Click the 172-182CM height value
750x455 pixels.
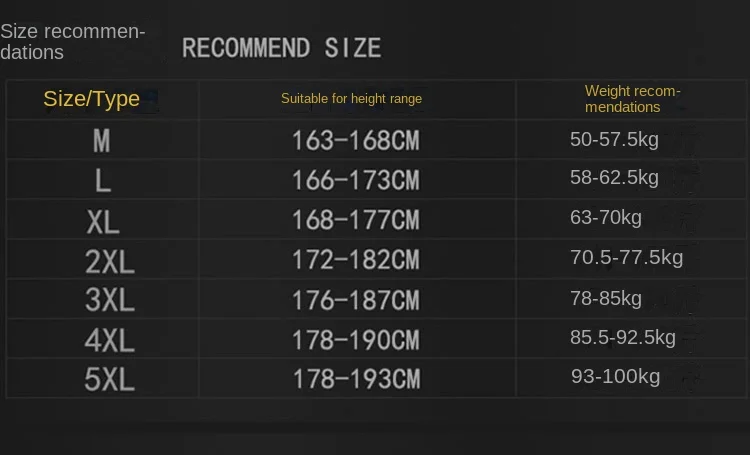coord(355,260)
